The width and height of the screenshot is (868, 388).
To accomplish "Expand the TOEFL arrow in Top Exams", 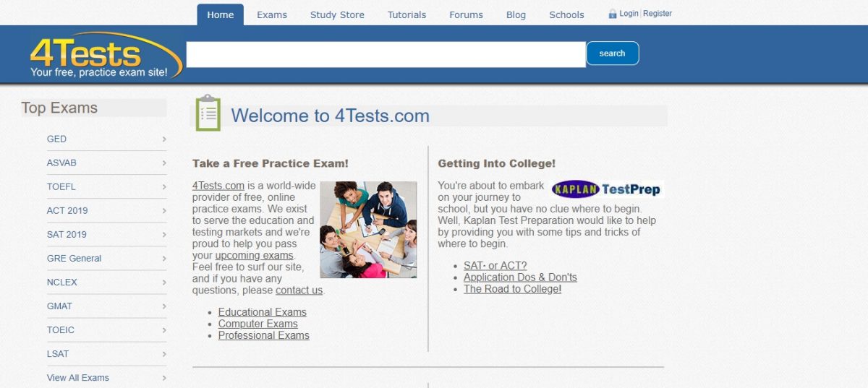I will point(164,187).
